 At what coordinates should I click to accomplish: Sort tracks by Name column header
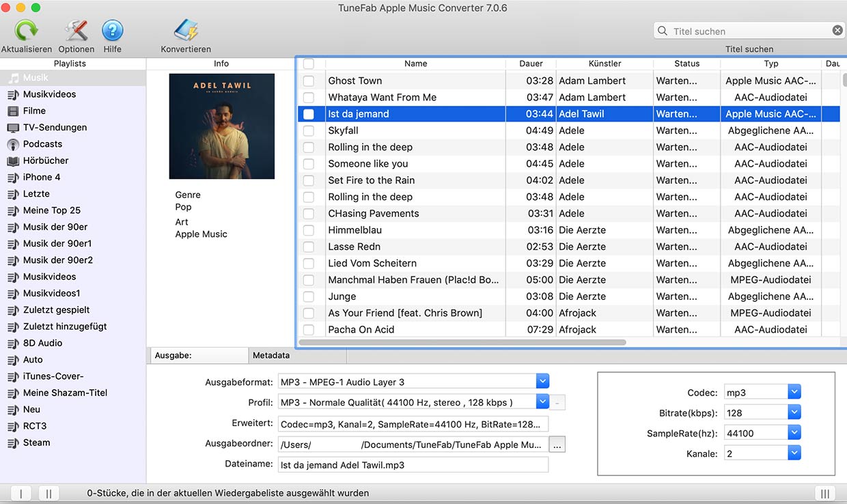coord(415,64)
